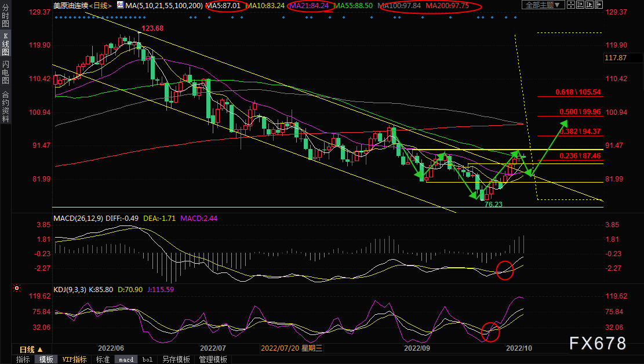Choose the macd template
The height and width of the screenshot is (364, 644).
[x=126, y=359]
